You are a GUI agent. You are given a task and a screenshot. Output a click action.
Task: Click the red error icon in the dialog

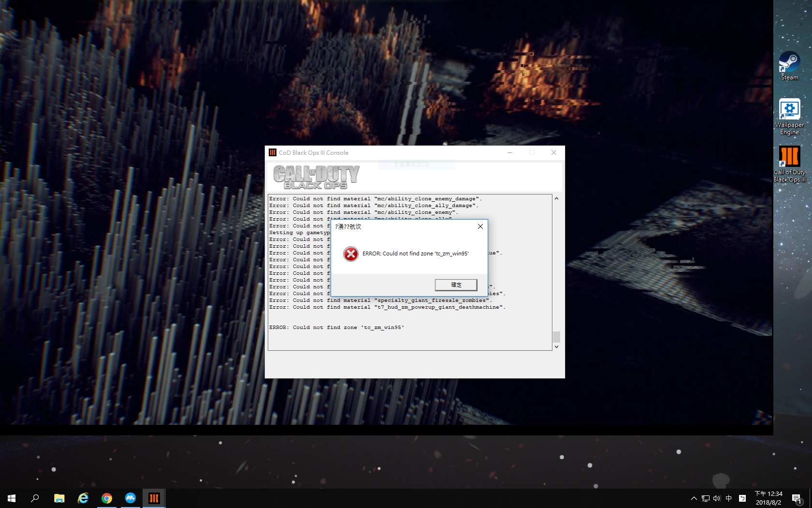coord(351,254)
